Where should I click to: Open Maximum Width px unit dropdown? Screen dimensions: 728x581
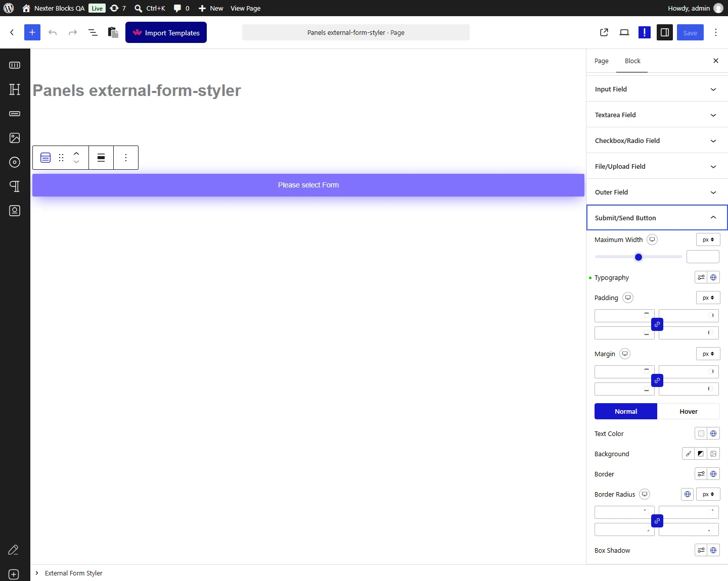point(708,239)
